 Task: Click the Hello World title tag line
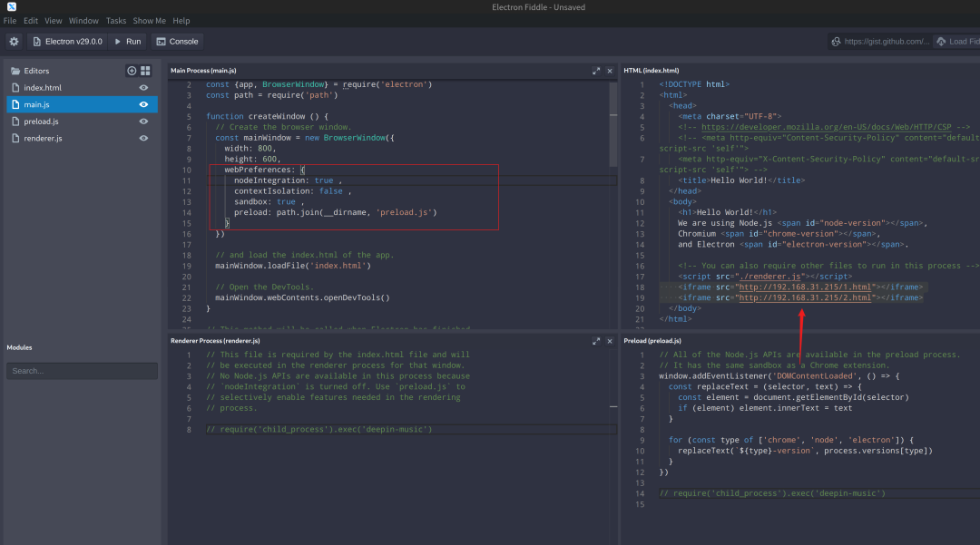[741, 180]
